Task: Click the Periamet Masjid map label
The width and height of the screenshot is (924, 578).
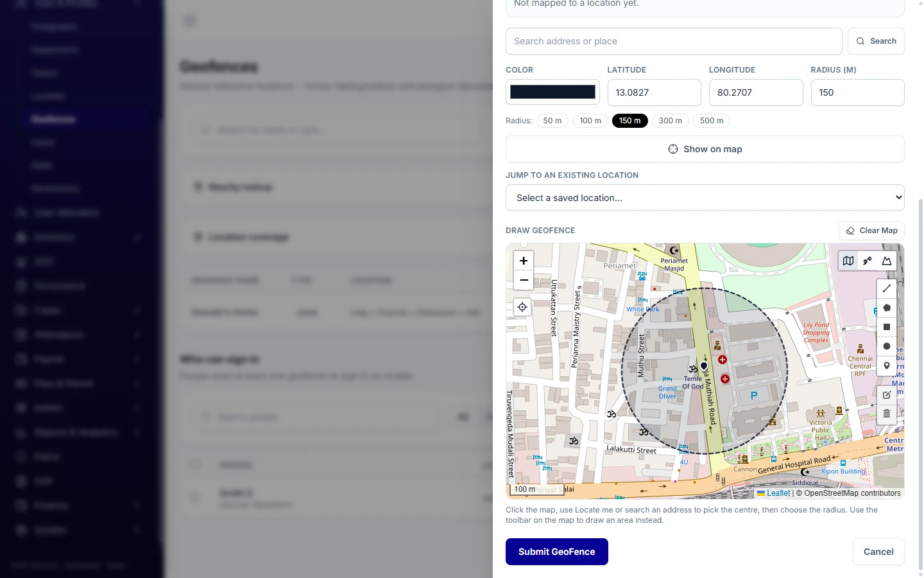Action: tap(674, 265)
